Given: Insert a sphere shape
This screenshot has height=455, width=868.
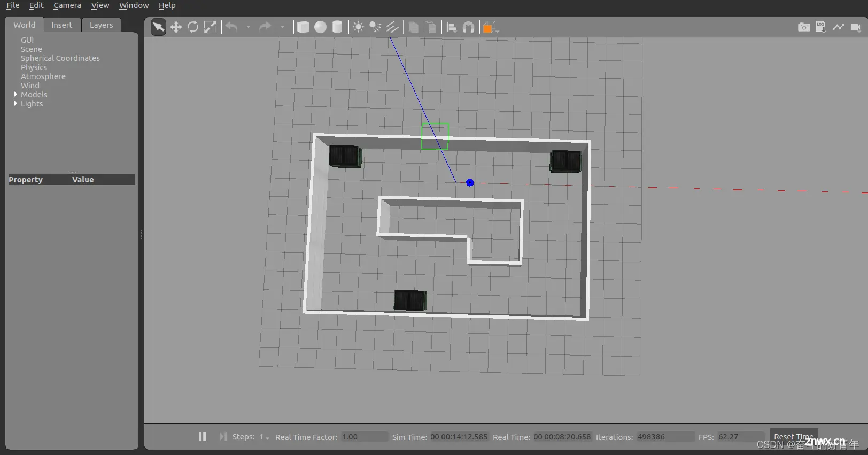Looking at the screenshot, I should (320, 27).
